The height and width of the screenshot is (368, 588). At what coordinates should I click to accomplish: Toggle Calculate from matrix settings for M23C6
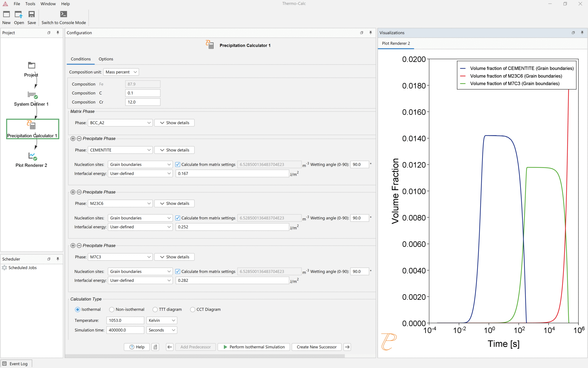click(x=178, y=218)
